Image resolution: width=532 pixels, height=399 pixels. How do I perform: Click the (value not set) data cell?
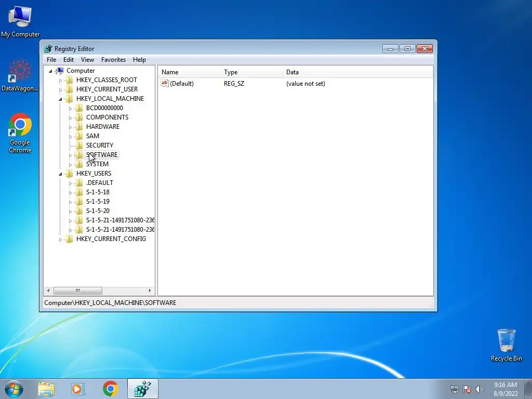[305, 84]
